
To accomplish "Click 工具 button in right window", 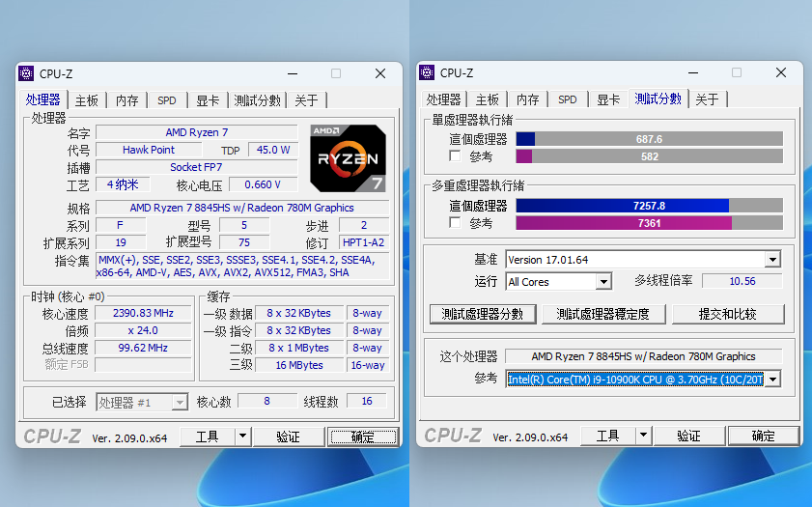I will click(608, 436).
